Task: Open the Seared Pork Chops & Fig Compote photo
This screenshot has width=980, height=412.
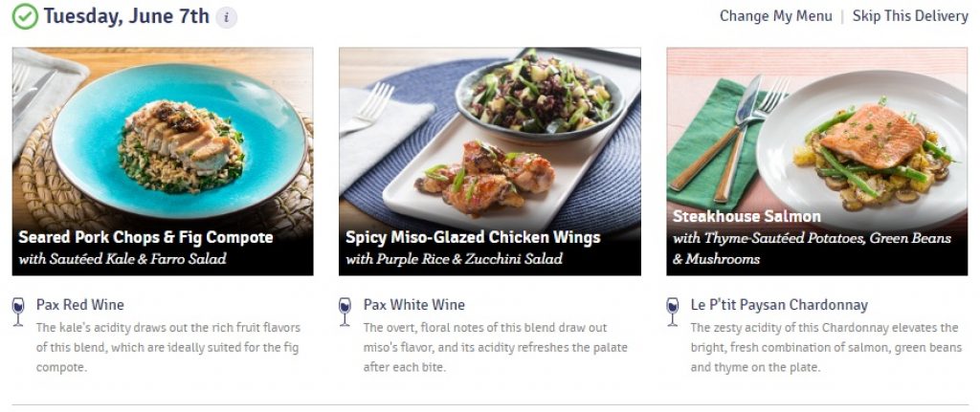Action: pyautogui.click(x=163, y=134)
